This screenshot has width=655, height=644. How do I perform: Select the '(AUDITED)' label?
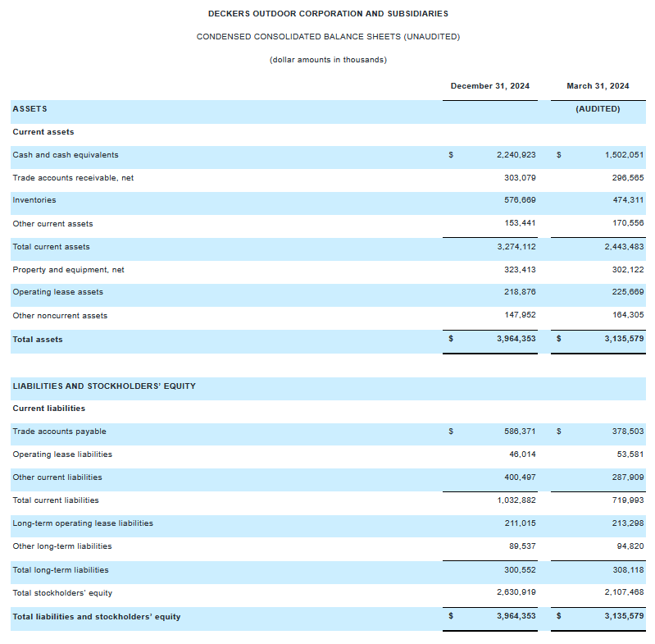coord(598,109)
